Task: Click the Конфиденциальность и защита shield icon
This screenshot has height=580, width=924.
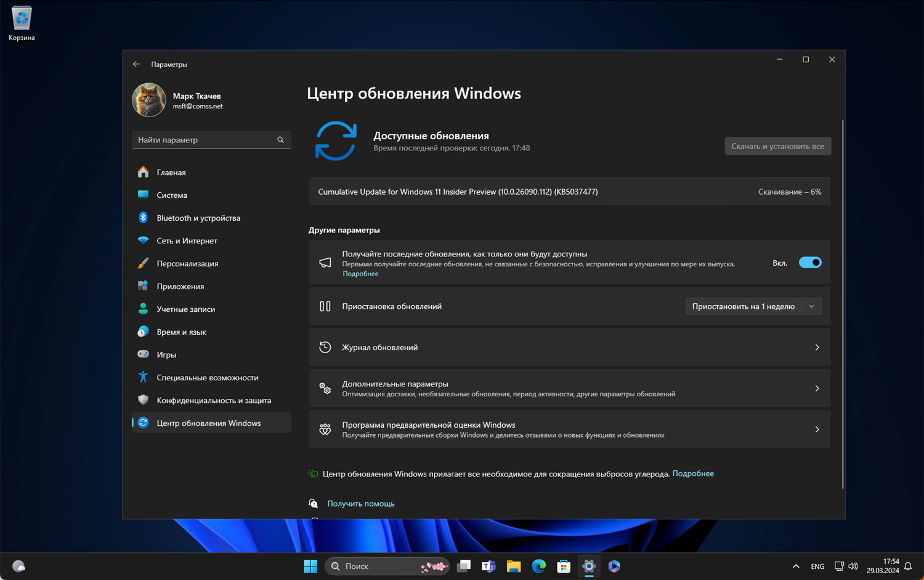Action: click(x=143, y=400)
